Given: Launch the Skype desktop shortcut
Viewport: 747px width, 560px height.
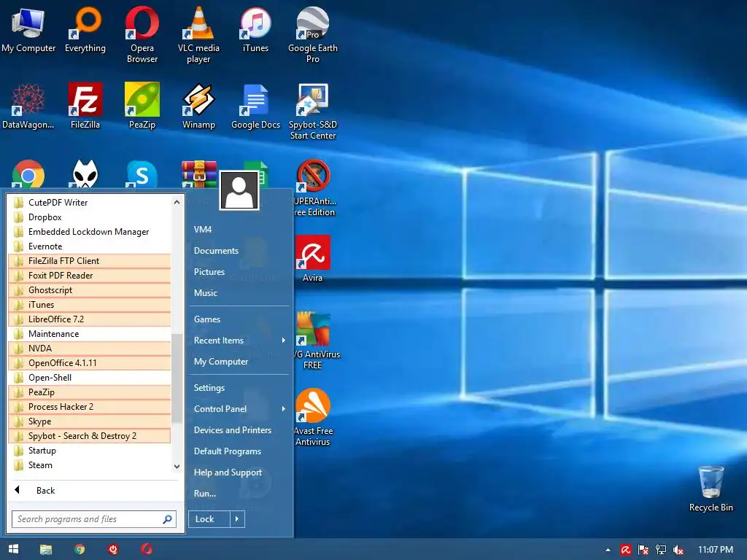Looking at the screenshot, I should [x=142, y=174].
